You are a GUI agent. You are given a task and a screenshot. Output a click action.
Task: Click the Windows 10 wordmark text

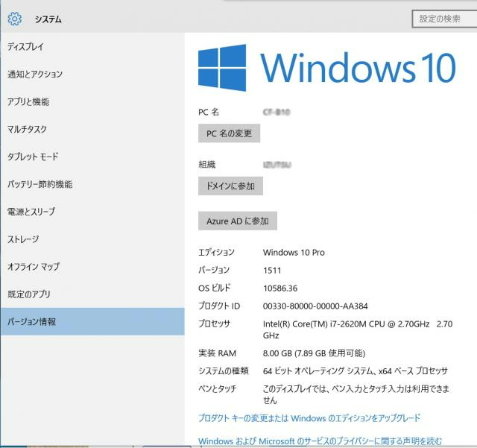(x=358, y=69)
